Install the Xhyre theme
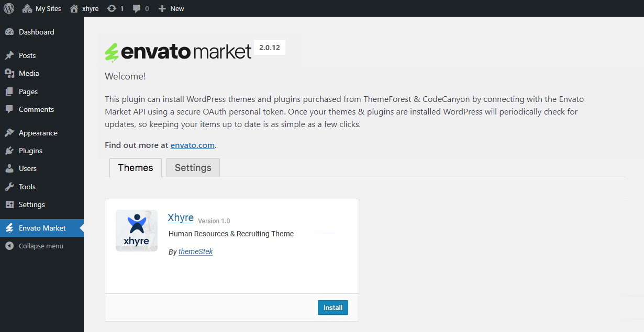644x332 pixels. tap(332, 307)
